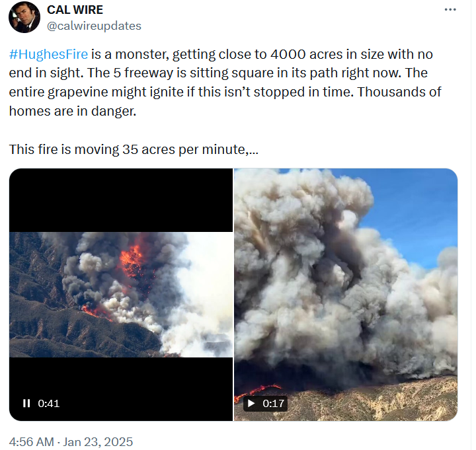
Task: Click the CAL WIRE display name
Action: [x=75, y=10]
